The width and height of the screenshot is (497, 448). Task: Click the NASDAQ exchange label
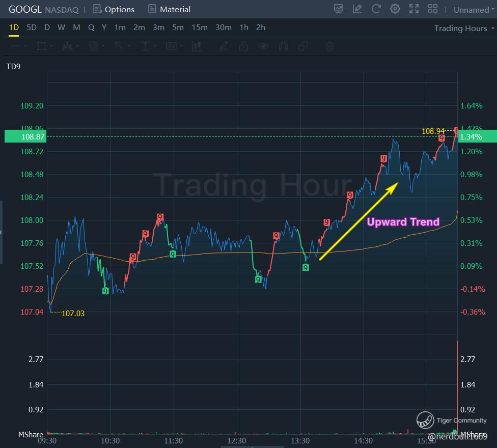tap(62, 10)
